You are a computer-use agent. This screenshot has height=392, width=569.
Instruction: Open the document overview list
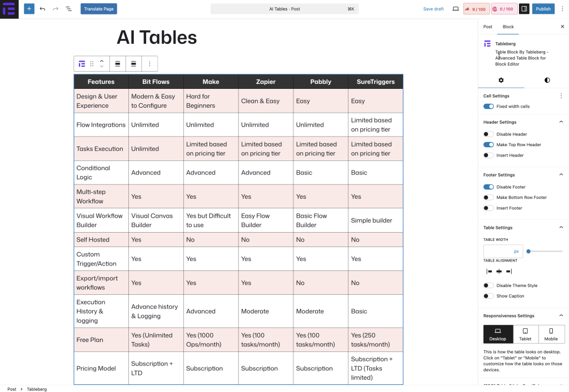coord(68,9)
